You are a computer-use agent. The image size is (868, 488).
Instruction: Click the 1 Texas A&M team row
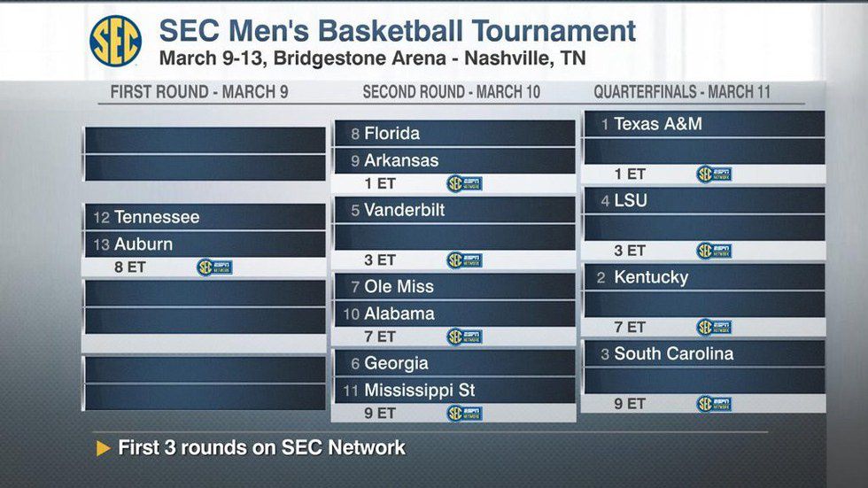(x=703, y=124)
